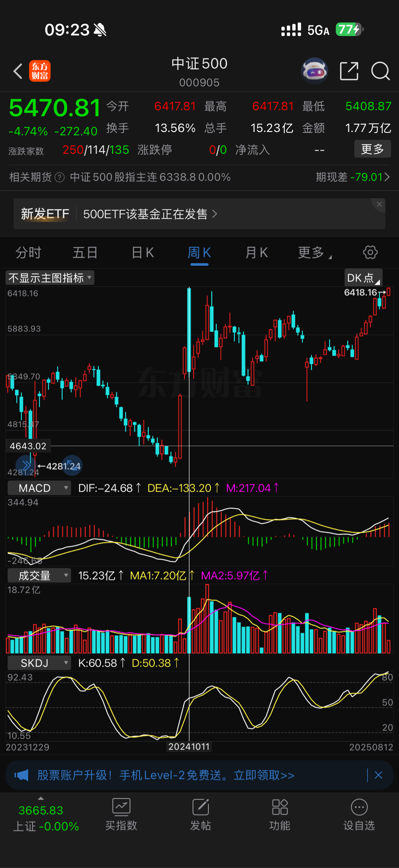This screenshot has width=399, height=868.
Task: Tap the 更多 button in quote panel
Action: coord(372,149)
